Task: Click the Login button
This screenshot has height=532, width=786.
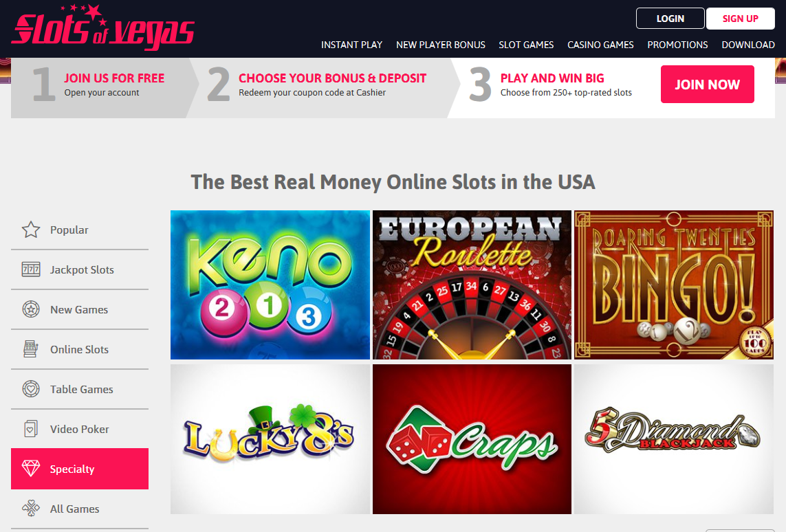Action: pyautogui.click(x=670, y=19)
